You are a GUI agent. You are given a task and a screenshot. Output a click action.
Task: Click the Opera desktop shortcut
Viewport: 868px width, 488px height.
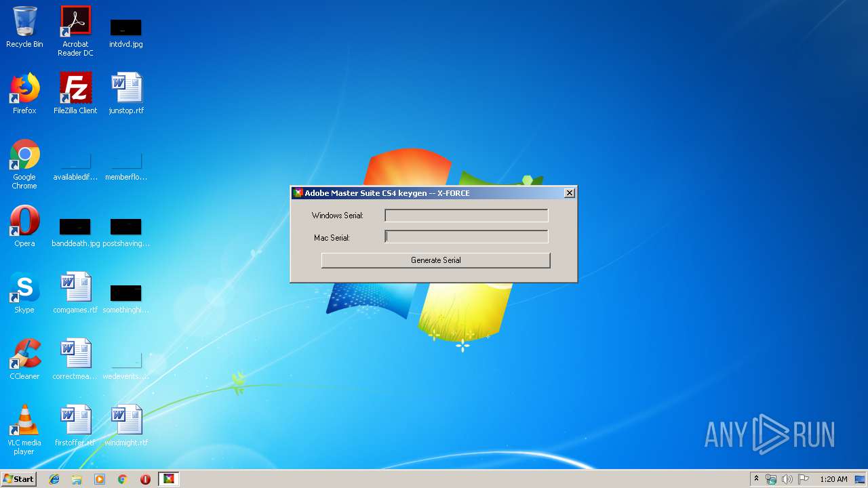coord(24,226)
